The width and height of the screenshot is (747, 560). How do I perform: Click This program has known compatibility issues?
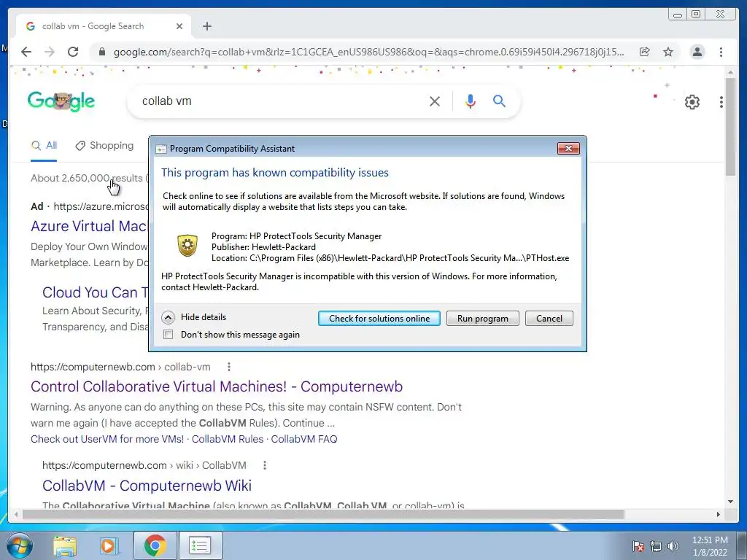tap(275, 173)
